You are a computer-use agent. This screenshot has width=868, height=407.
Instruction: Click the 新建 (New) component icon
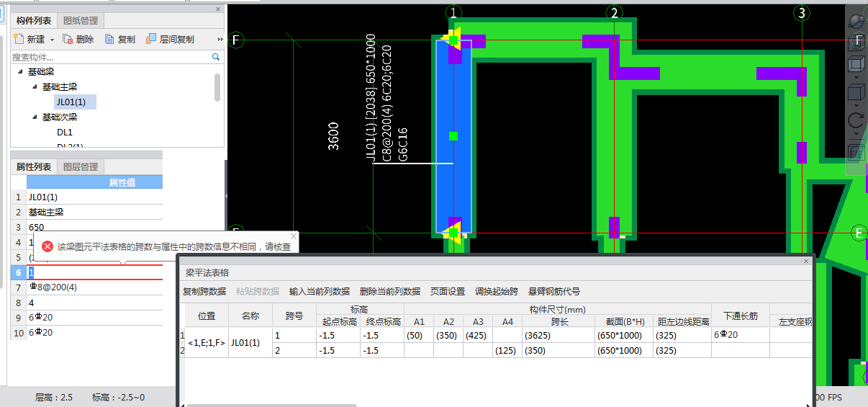[x=17, y=39]
